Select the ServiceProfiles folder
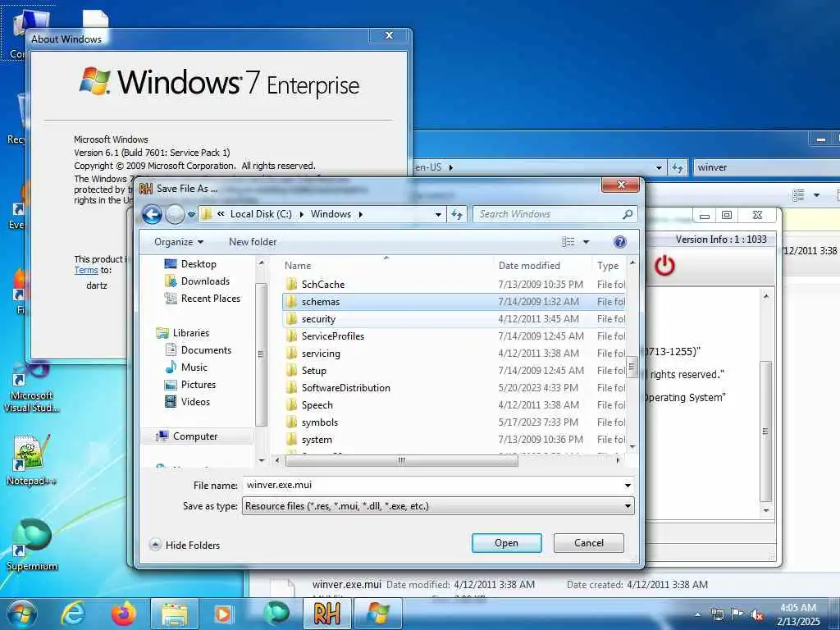 click(453, 336)
